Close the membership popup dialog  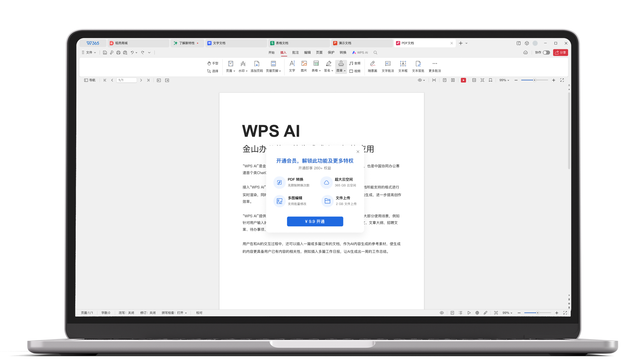358,152
